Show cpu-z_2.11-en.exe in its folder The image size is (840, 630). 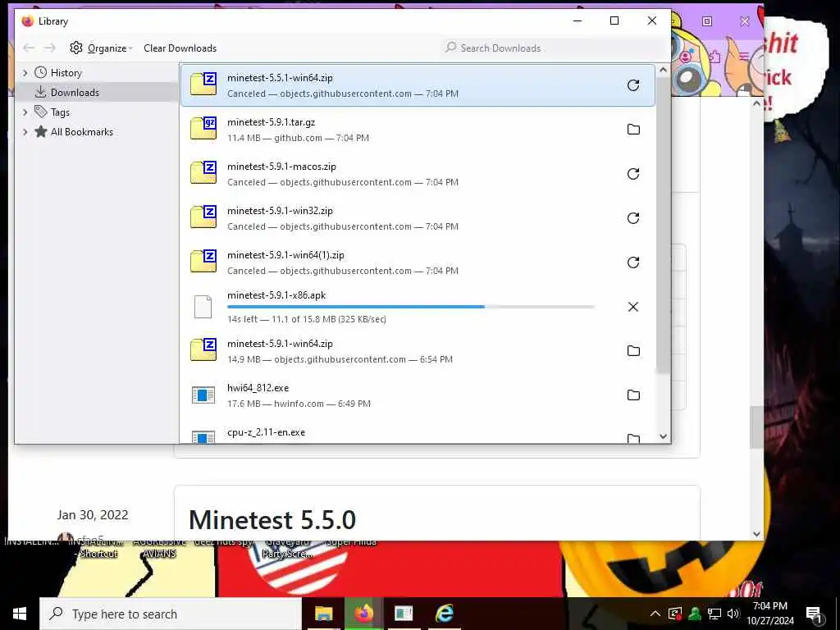[x=633, y=438]
